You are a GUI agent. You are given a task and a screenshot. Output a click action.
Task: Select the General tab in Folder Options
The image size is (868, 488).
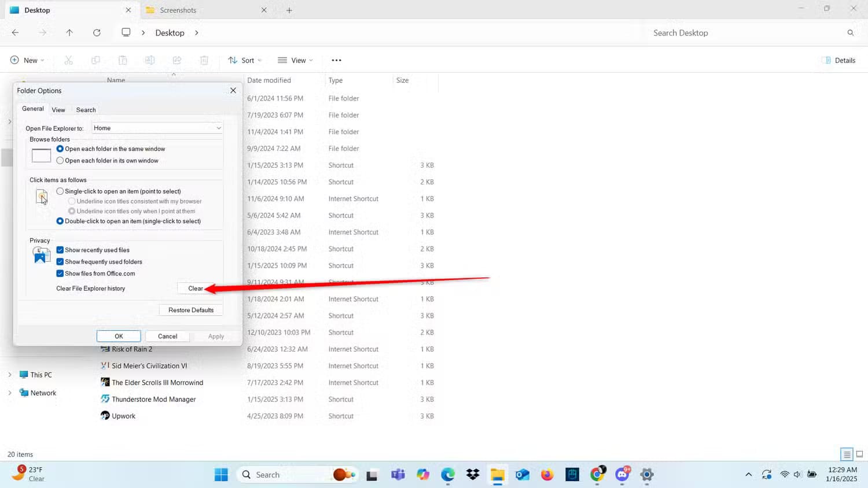click(x=33, y=109)
